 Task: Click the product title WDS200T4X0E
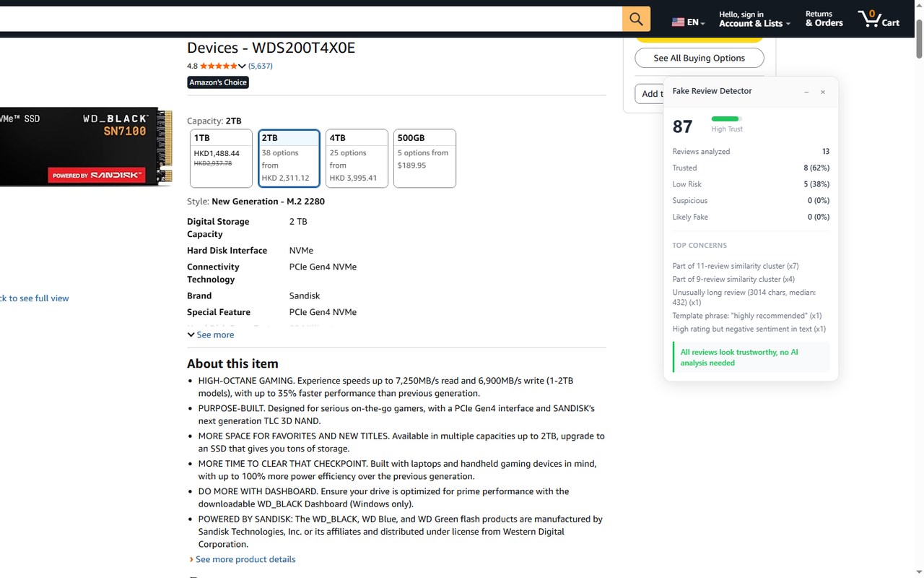pyautogui.click(x=271, y=48)
